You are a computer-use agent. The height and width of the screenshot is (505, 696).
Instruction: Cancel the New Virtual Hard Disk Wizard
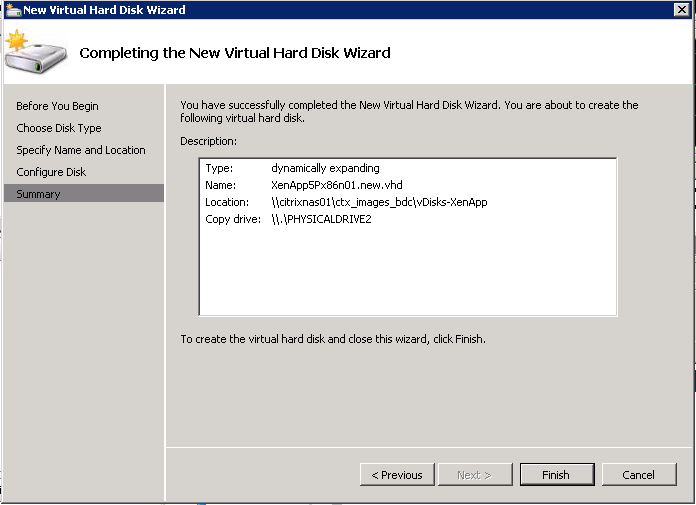coord(639,475)
